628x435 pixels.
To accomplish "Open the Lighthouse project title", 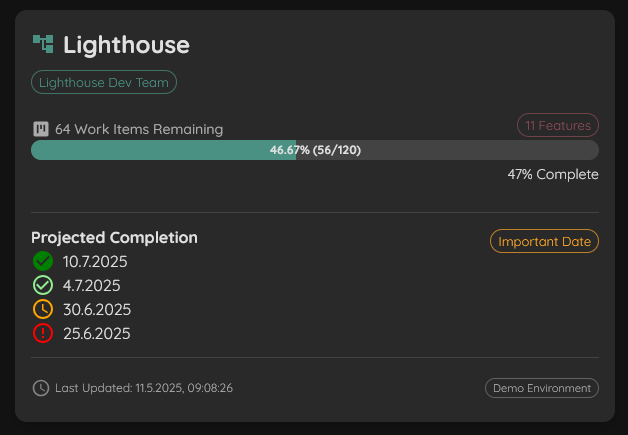I will coord(126,45).
